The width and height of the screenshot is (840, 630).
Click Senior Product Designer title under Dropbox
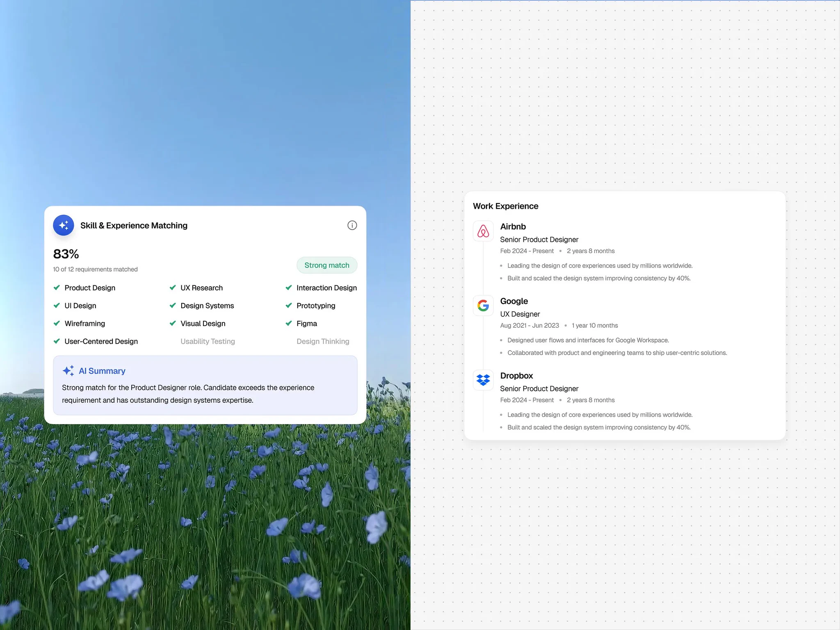[x=539, y=389]
